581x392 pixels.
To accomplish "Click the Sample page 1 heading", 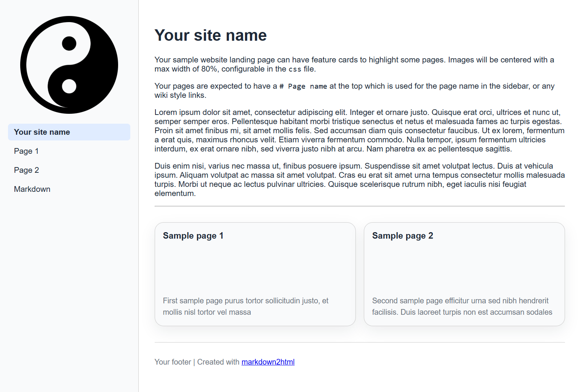I will click(193, 236).
